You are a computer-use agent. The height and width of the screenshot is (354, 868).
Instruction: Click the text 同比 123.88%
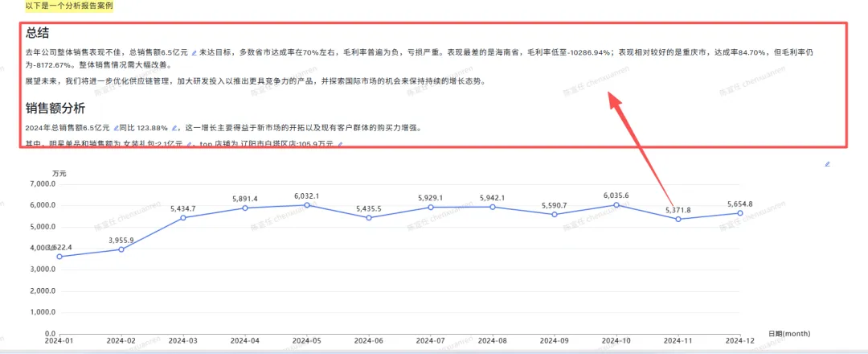[144, 128]
